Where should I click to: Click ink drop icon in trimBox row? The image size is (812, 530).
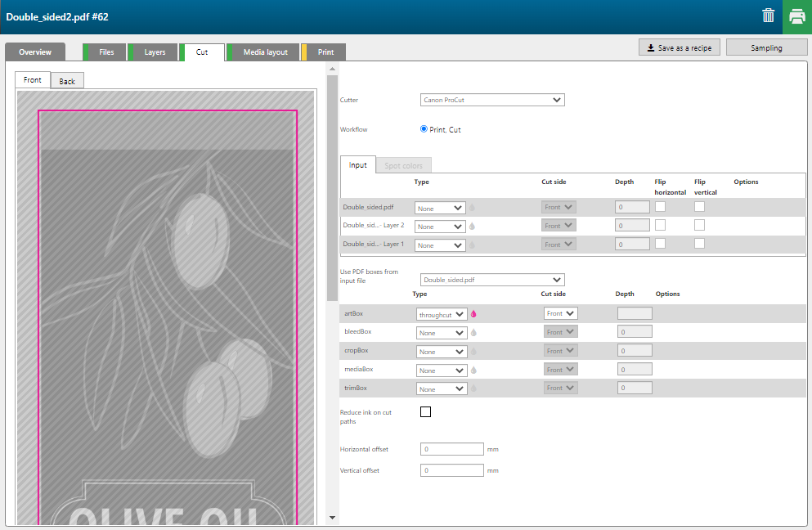coord(473,389)
